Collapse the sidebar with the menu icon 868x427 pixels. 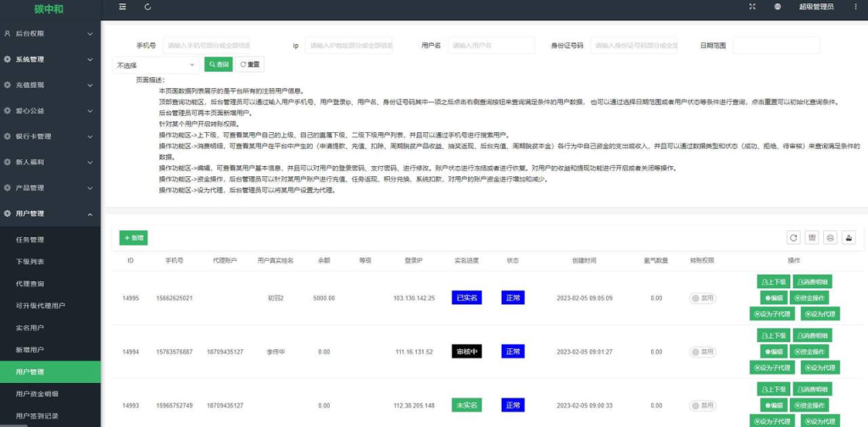click(x=122, y=7)
